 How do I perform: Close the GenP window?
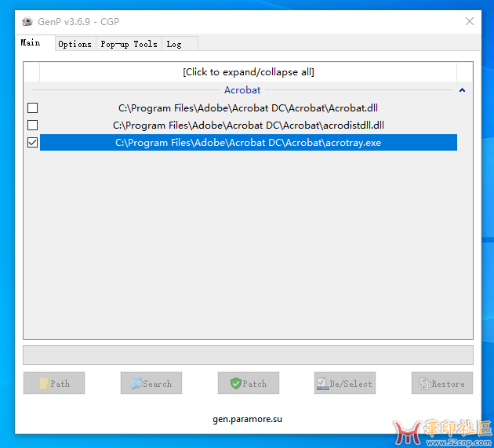coord(470,21)
